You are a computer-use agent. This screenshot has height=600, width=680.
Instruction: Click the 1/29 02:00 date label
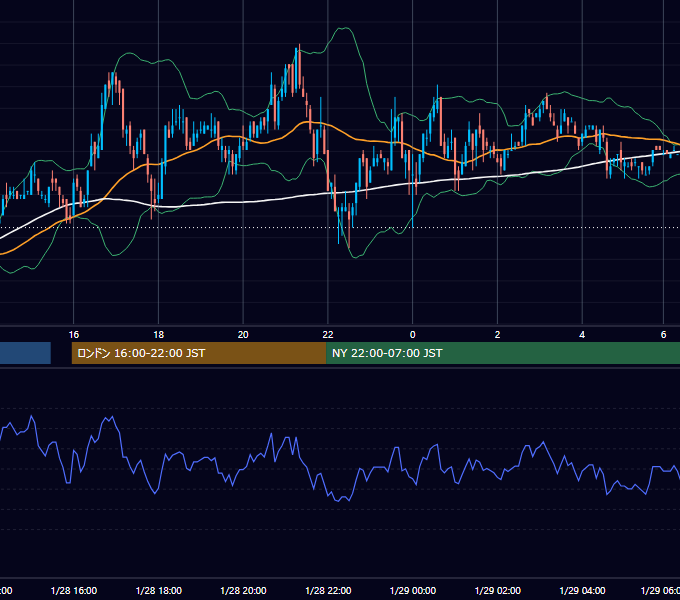click(498, 590)
